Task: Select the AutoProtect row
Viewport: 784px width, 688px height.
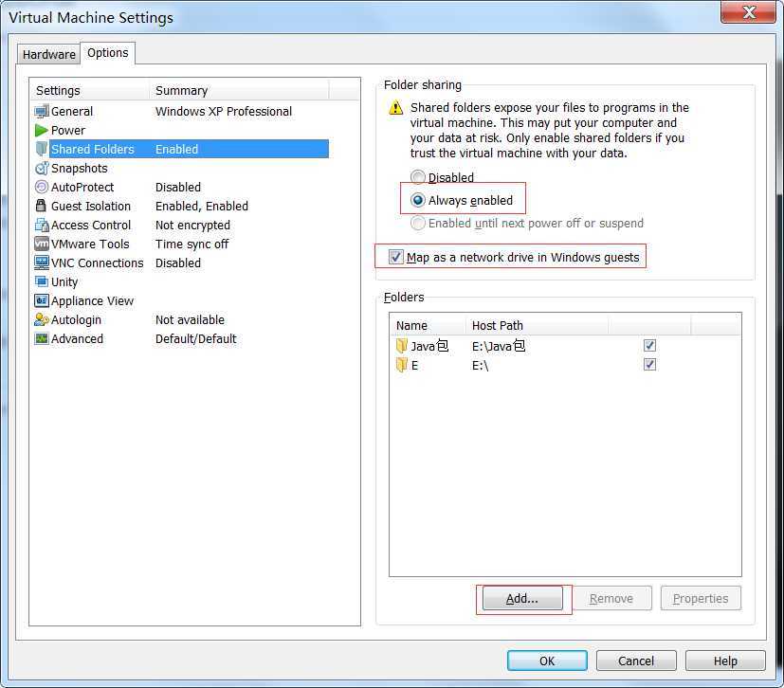Action: coord(181,188)
